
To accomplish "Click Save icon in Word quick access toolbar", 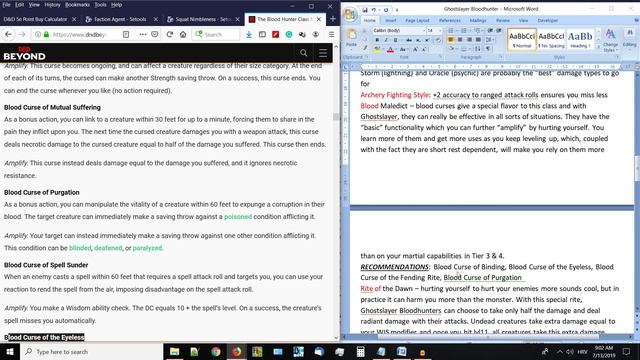I will [x=365, y=10].
